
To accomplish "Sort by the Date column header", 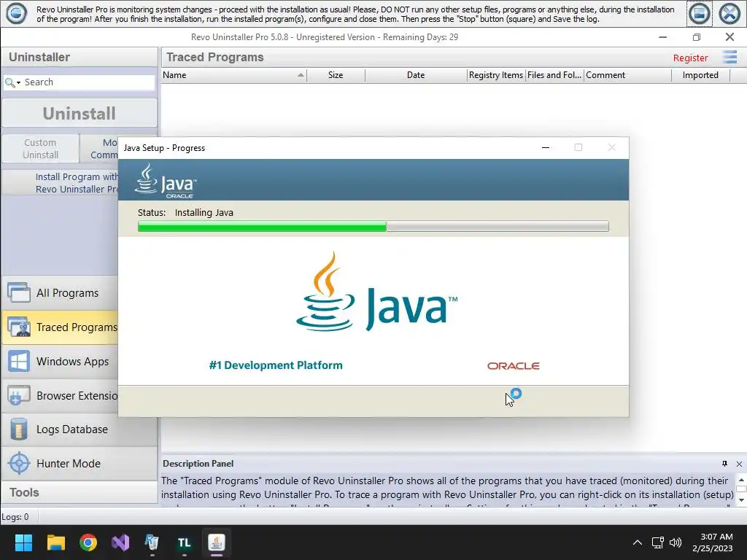I will 415,75.
